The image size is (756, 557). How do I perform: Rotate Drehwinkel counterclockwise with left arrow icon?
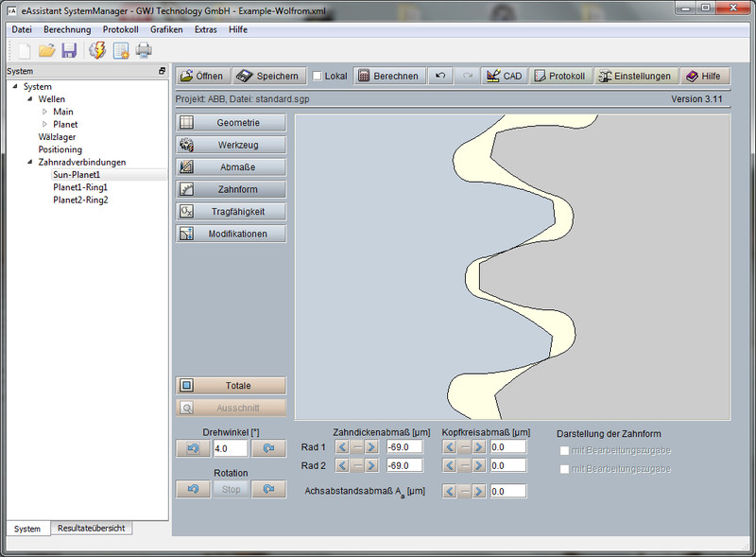click(x=194, y=448)
